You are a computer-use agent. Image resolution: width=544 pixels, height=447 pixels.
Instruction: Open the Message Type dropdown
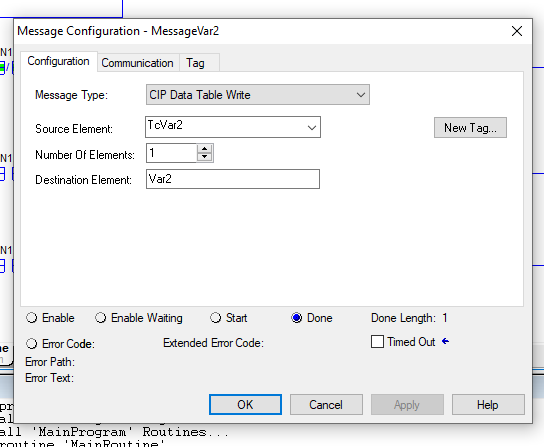pos(258,95)
